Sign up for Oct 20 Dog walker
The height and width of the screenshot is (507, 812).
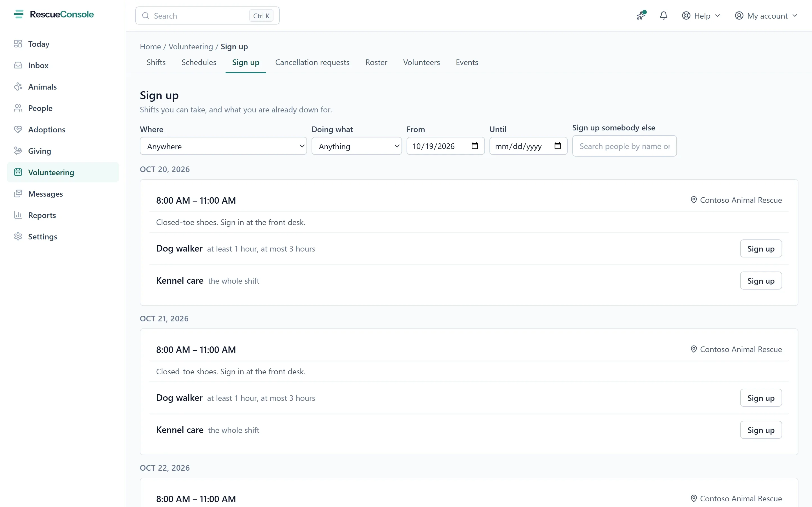pos(761,248)
